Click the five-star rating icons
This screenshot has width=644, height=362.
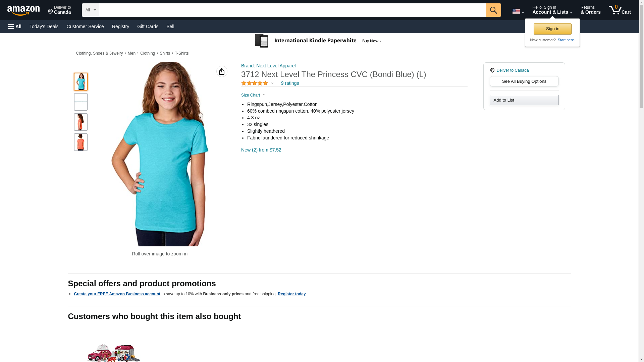pyautogui.click(x=255, y=83)
